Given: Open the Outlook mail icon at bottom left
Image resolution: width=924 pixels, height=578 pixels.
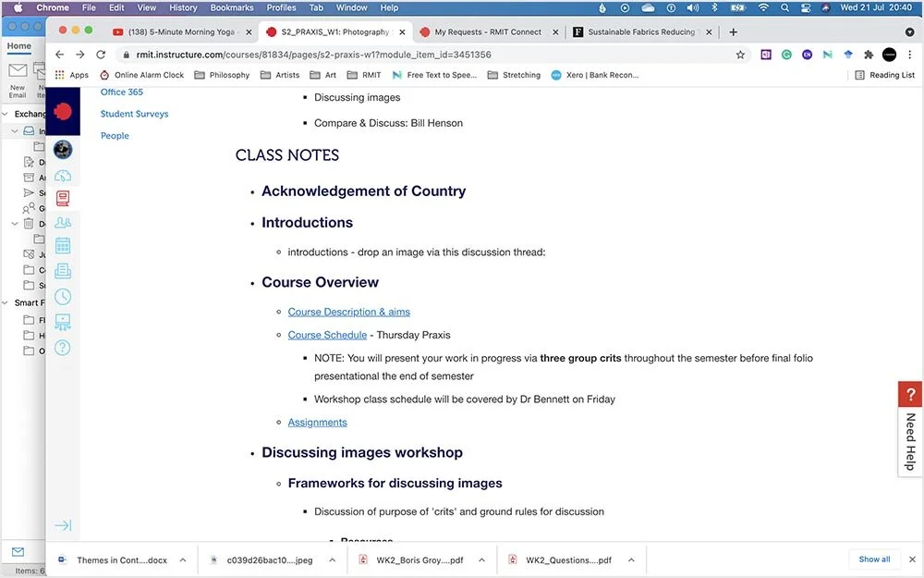Looking at the screenshot, I should click(x=18, y=552).
